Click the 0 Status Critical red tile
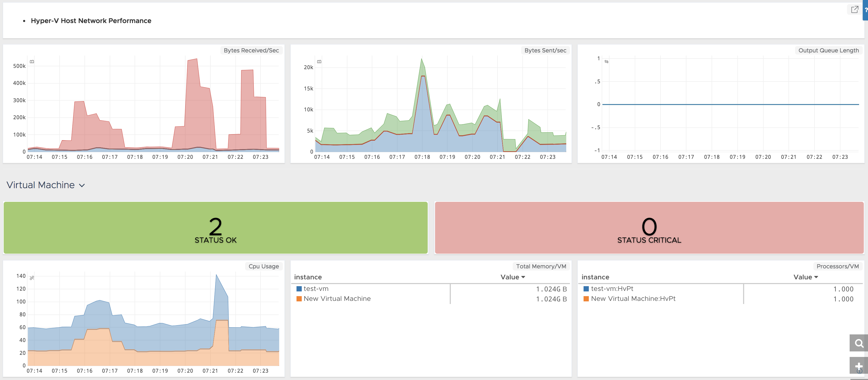868x380 pixels. tap(649, 228)
